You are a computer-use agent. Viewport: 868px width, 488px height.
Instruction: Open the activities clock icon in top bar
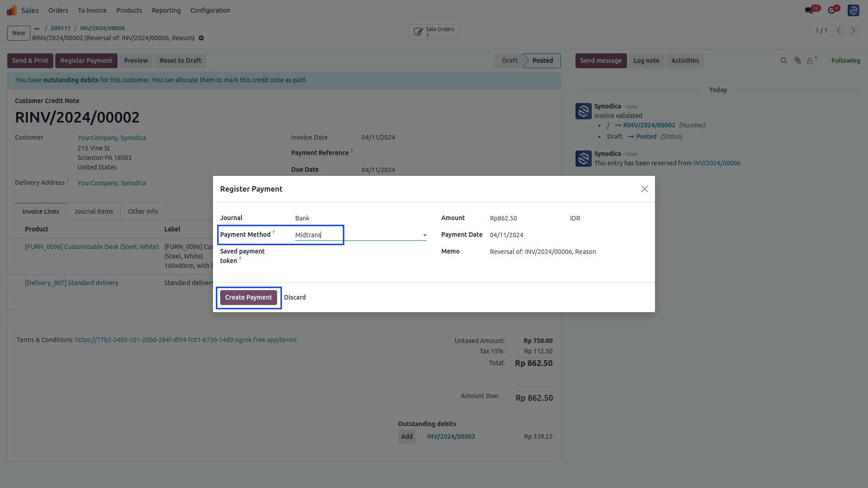click(832, 10)
